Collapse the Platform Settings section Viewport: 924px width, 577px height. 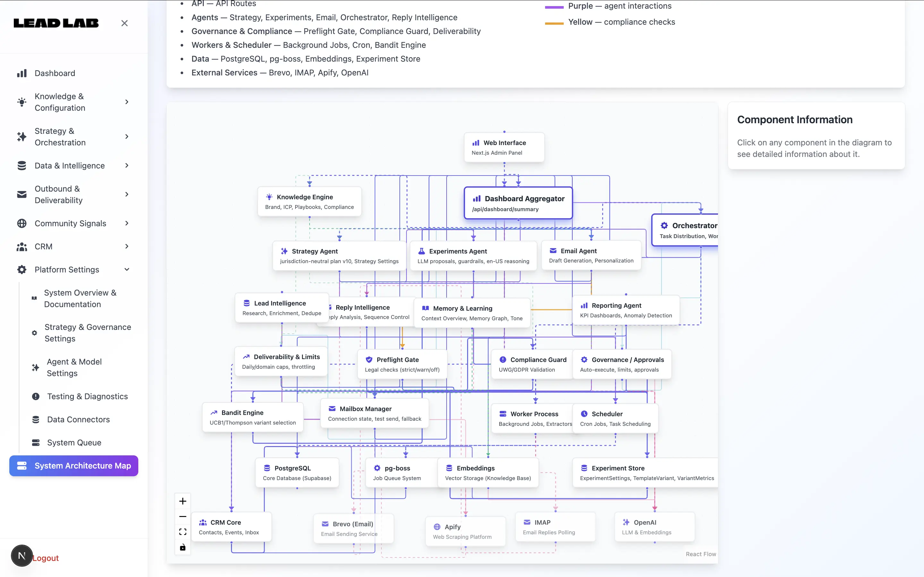point(127,270)
